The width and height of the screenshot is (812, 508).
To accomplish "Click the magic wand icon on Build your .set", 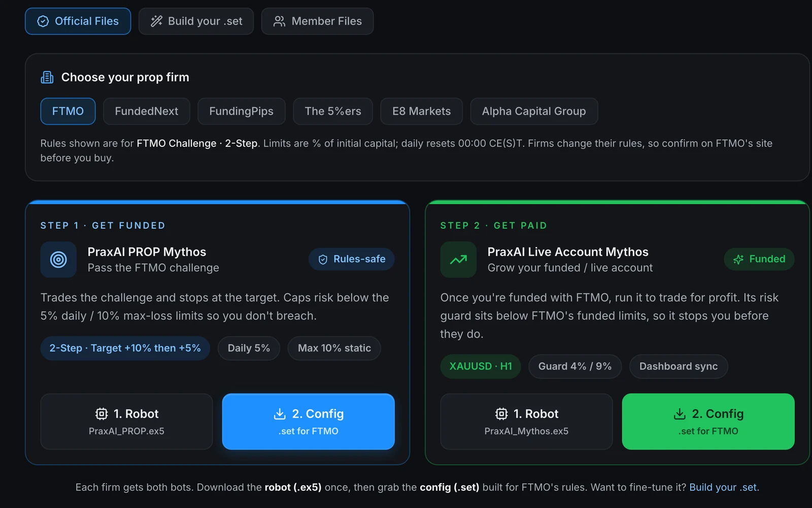I will (x=156, y=21).
